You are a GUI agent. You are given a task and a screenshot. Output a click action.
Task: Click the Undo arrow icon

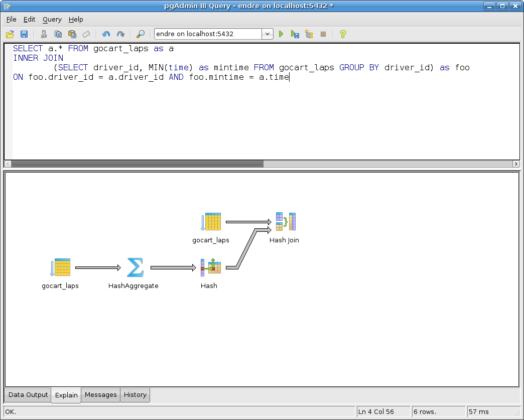(x=106, y=34)
